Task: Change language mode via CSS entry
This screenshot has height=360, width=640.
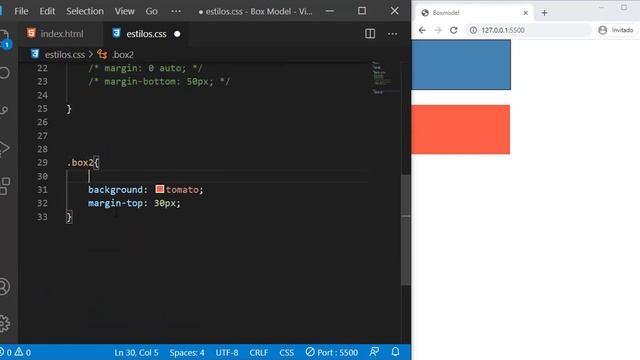Action: (287, 352)
